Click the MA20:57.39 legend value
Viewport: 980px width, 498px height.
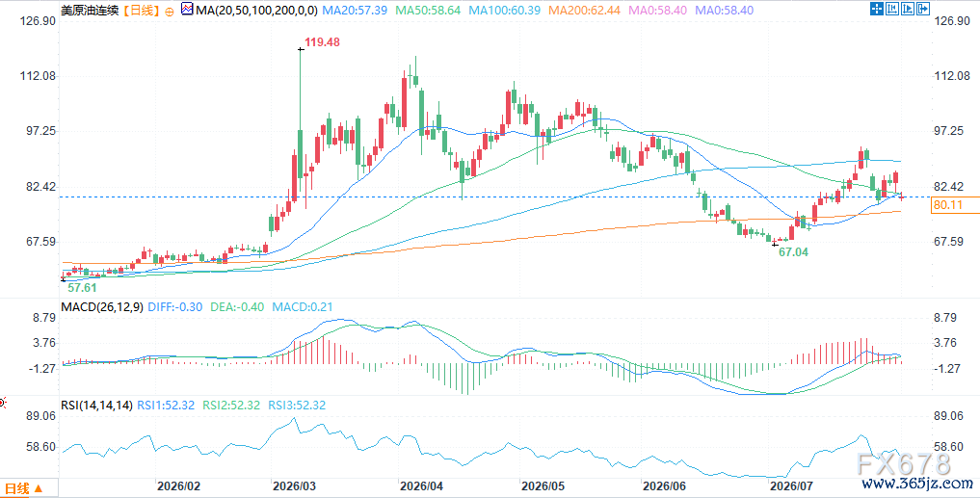pos(355,11)
